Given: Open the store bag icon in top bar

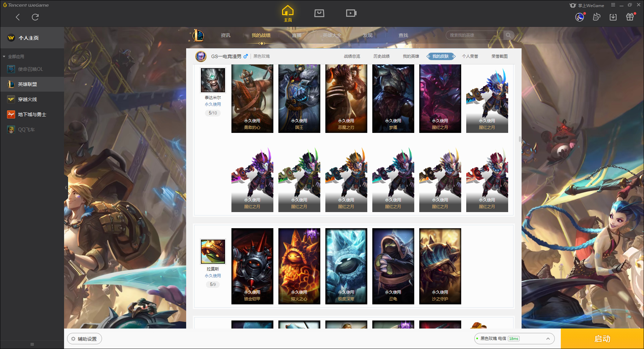Looking at the screenshot, I should coord(319,13).
